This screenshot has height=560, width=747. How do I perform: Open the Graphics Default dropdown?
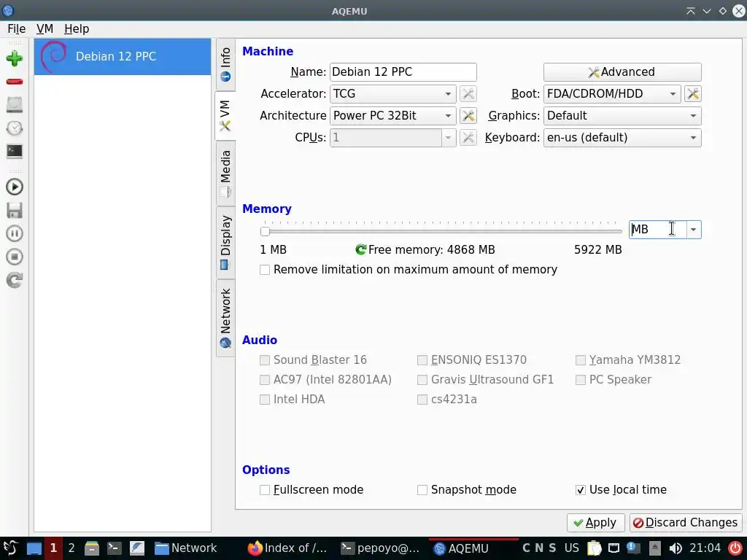(x=622, y=116)
